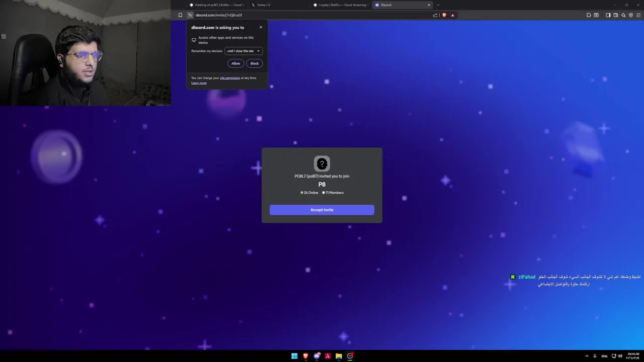This screenshot has height=362, width=644.
Task: Open site settings icon in address bar
Action: coord(190,15)
